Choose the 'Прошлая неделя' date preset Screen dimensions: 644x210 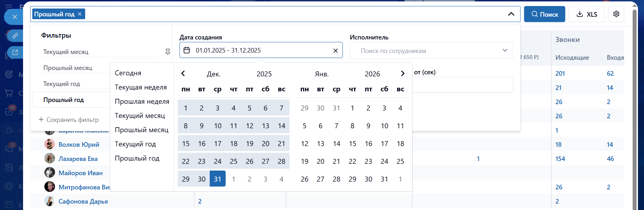[142, 101]
